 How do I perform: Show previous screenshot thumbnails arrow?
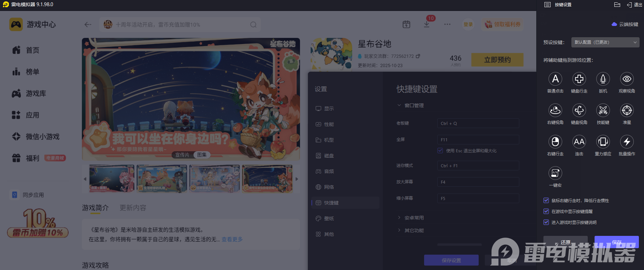coord(85,179)
